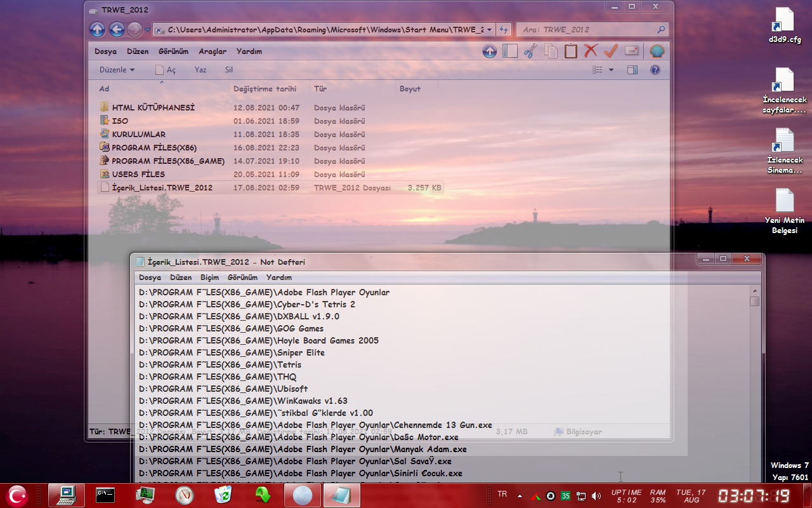Viewport: 812px width, 508px height.
Task: Expand the address bar history dropdown
Action: [490, 30]
